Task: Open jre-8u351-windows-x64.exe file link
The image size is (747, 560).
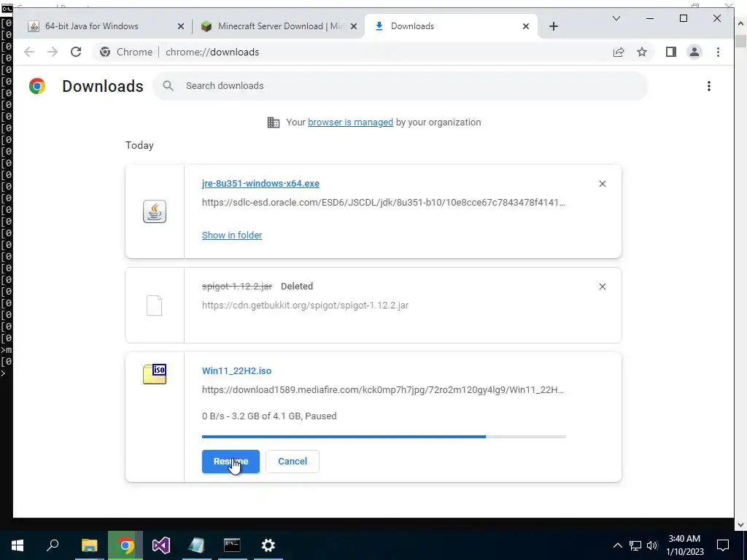Action: (260, 183)
